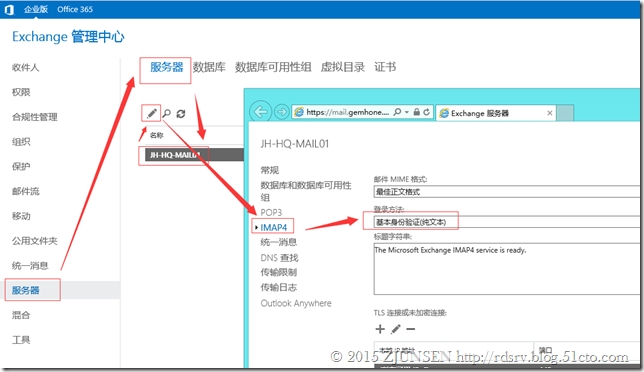
Task: Click the edit pencil icon above server list
Action: [x=152, y=113]
